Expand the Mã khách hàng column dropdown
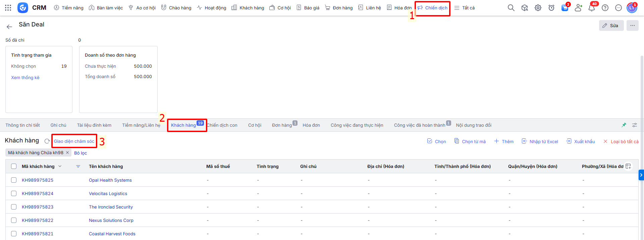This screenshot has height=240, width=644. 60,166
